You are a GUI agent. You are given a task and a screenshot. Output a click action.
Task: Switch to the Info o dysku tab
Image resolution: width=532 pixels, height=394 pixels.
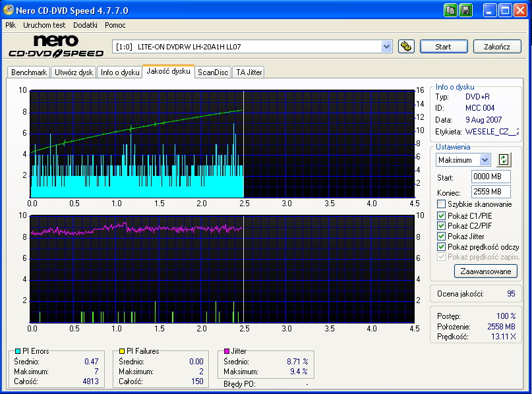tap(120, 72)
